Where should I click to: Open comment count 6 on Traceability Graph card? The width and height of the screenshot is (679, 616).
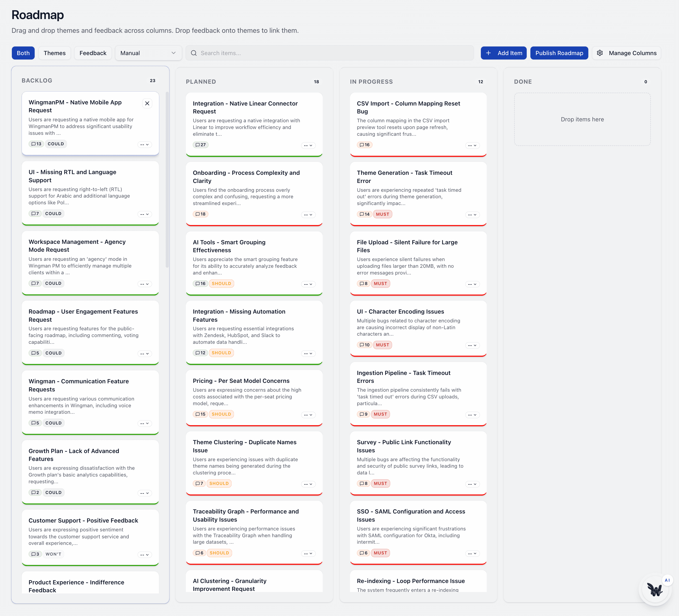pyautogui.click(x=200, y=553)
